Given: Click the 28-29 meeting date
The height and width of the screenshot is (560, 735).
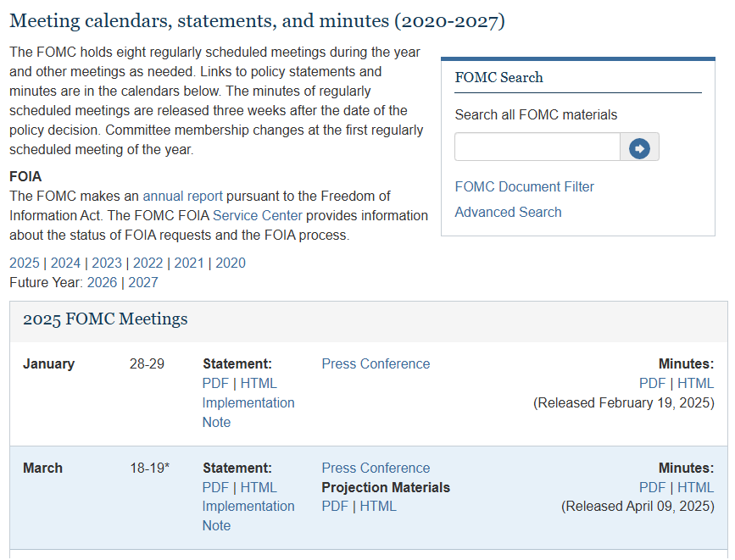Looking at the screenshot, I should pos(147,363).
